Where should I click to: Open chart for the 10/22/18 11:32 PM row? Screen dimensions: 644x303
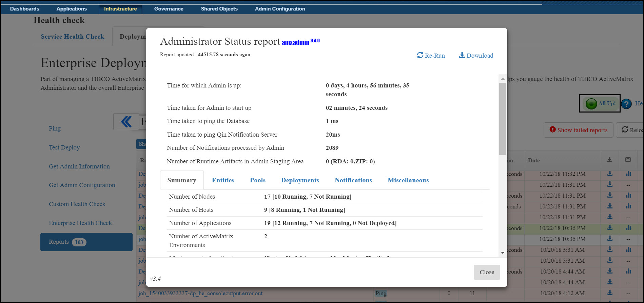628,174
